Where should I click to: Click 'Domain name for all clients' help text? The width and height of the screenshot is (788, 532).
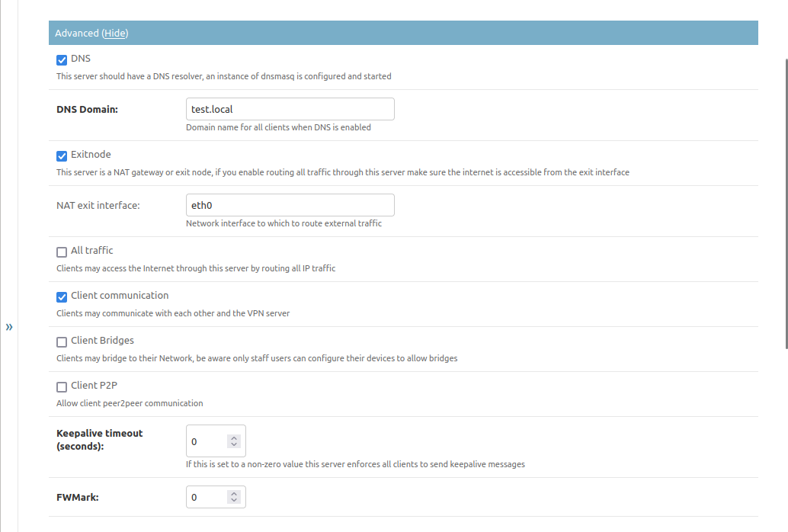278,128
